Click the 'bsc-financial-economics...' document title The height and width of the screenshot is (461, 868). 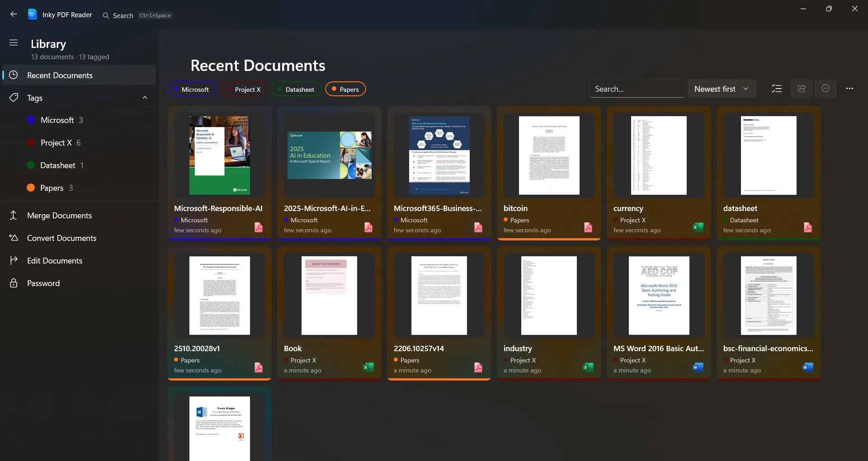pos(768,348)
